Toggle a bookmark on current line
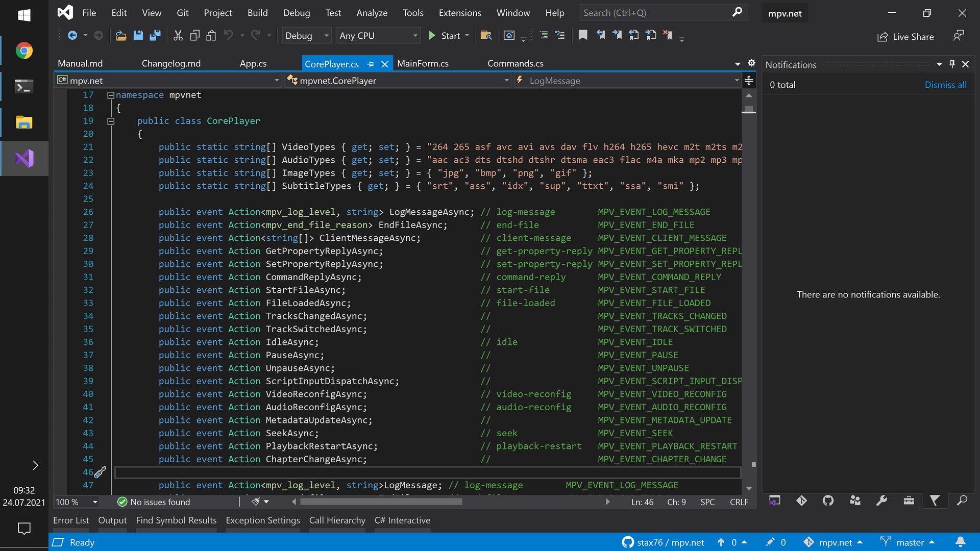This screenshot has height=551, width=980. click(x=583, y=35)
